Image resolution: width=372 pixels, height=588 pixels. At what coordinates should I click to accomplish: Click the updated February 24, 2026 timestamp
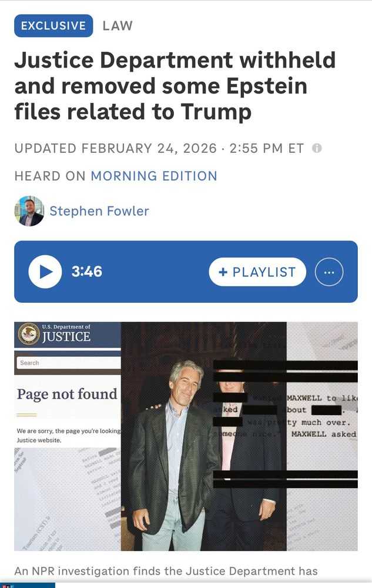(159, 148)
